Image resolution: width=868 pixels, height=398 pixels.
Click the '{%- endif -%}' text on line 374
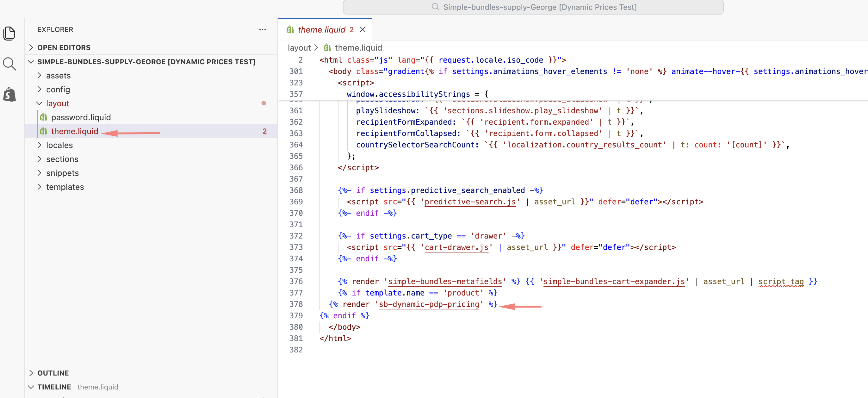click(367, 259)
